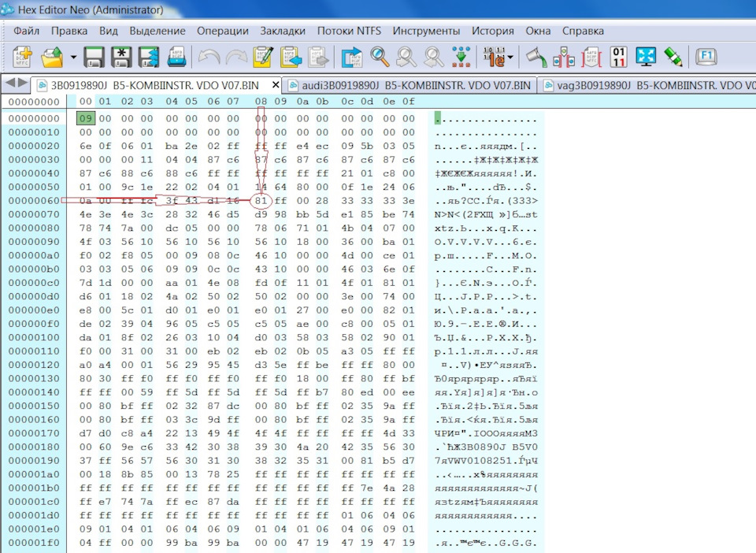
Task: Click the clipboard with blue arrow icon
Action: click(291, 57)
